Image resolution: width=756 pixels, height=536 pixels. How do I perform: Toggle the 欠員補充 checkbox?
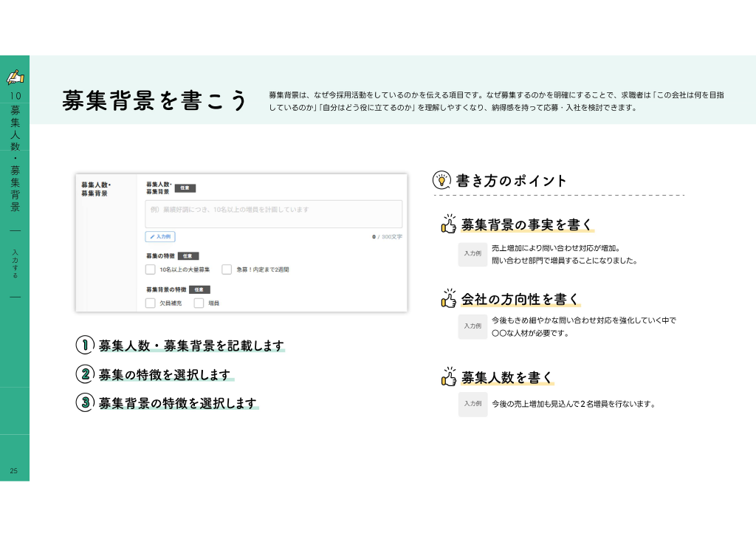click(151, 303)
